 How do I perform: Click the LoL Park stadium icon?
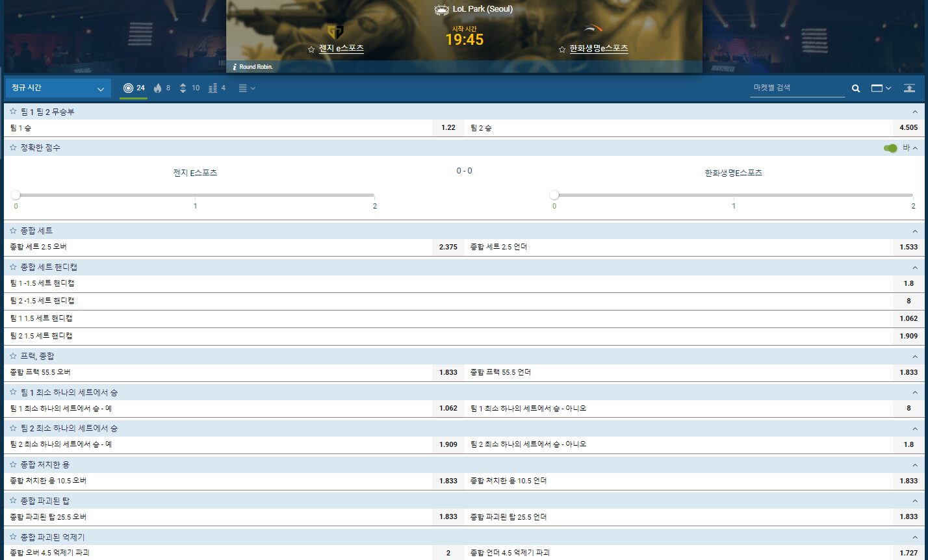[442, 10]
